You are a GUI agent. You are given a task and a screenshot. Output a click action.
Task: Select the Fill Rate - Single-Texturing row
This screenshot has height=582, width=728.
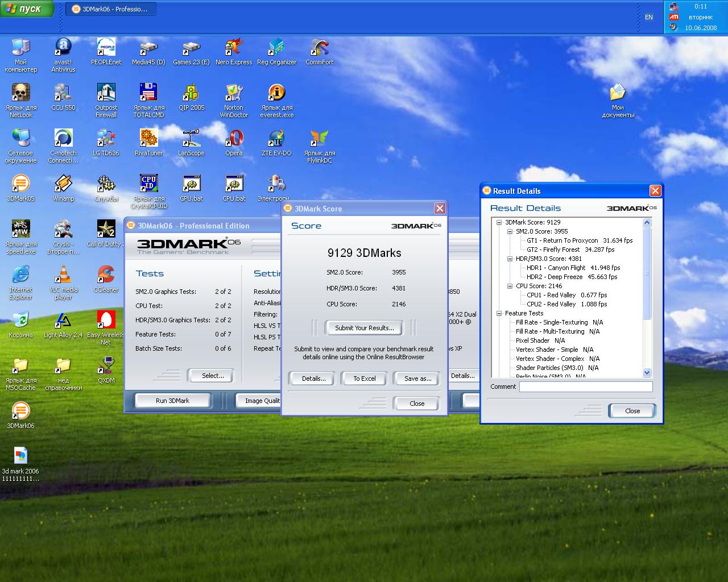coord(559,322)
